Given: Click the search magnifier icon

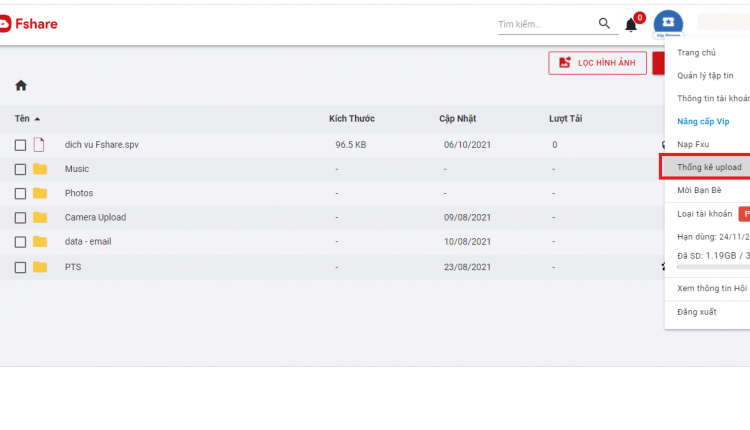Looking at the screenshot, I should click(604, 23).
